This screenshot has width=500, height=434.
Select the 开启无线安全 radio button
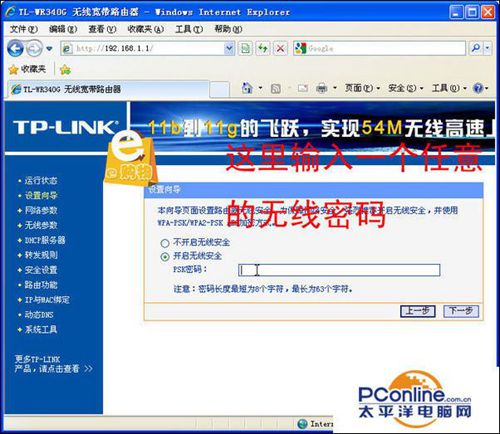(x=165, y=257)
